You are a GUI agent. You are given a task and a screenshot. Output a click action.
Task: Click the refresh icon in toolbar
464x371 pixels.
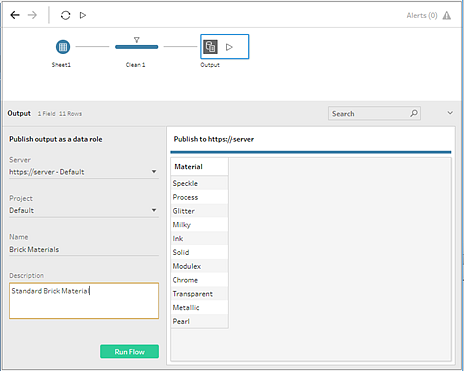click(x=65, y=15)
